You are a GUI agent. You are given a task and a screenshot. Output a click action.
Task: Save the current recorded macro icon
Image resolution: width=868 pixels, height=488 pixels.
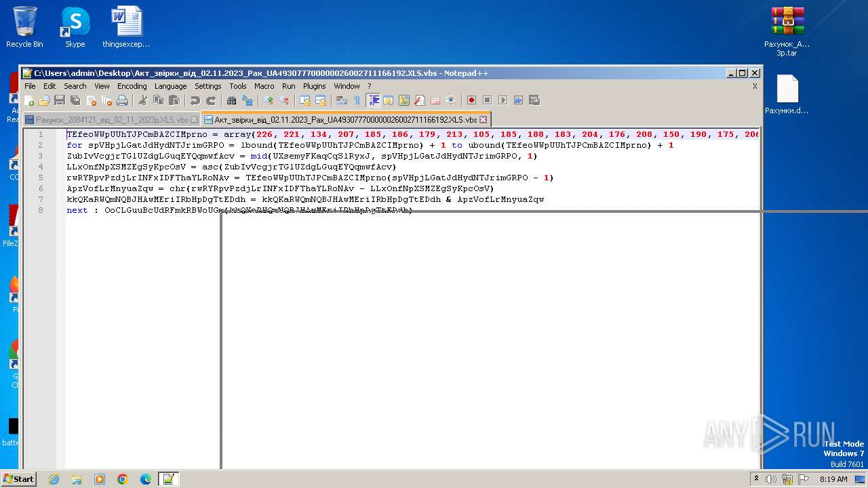tap(534, 100)
